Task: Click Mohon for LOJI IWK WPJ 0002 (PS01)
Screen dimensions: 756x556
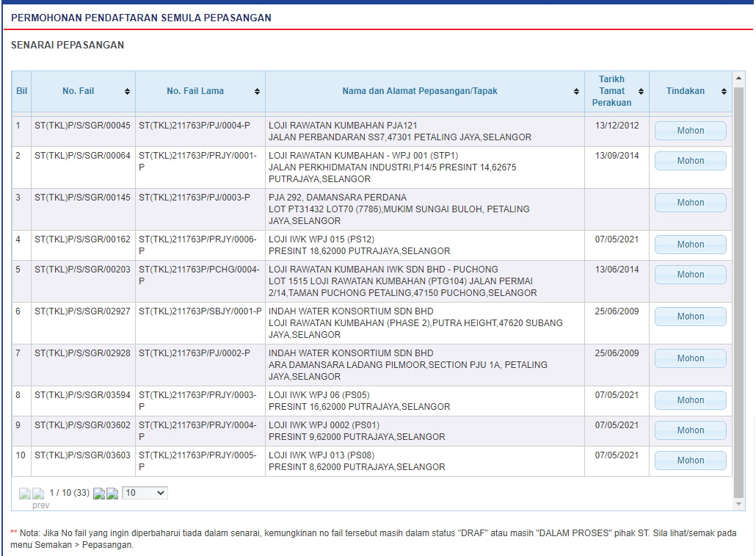Action: tap(691, 430)
